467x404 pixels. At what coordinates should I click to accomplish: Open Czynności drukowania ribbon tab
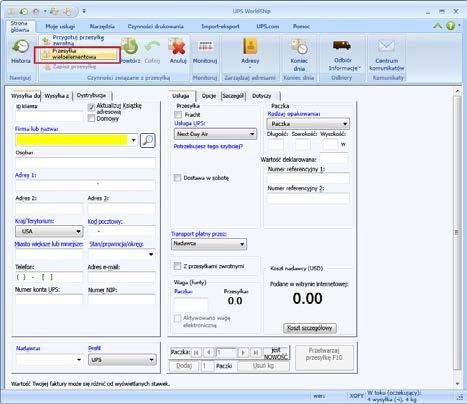155,26
